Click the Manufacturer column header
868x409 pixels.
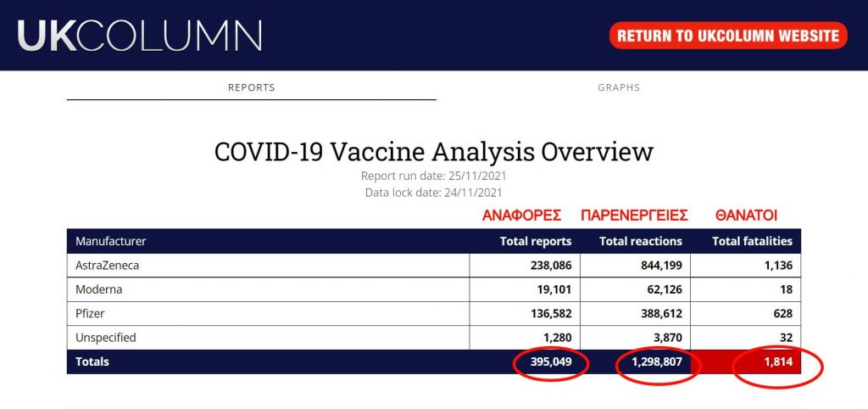coord(111,241)
